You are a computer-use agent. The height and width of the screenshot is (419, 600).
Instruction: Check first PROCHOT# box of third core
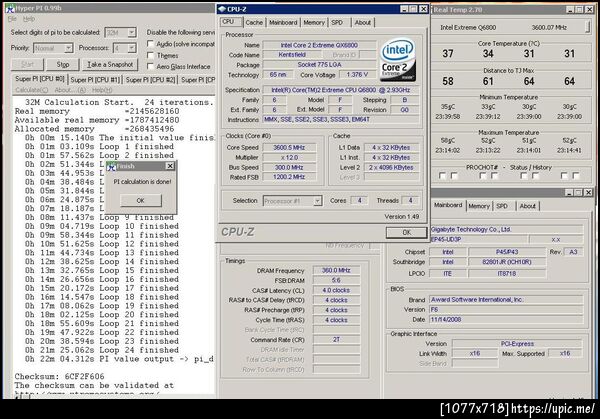(x=524, y=176)
